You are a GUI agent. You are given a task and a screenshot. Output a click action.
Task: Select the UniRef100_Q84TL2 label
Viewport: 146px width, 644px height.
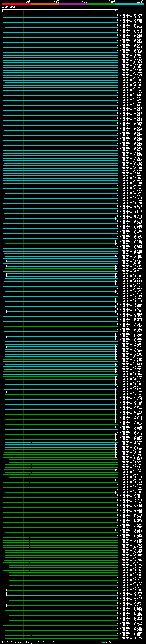tap(131, 314)
